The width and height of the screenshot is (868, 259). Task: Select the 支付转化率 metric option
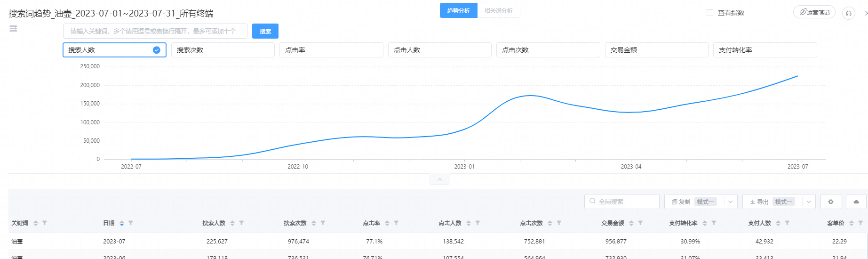coord(765,50)
